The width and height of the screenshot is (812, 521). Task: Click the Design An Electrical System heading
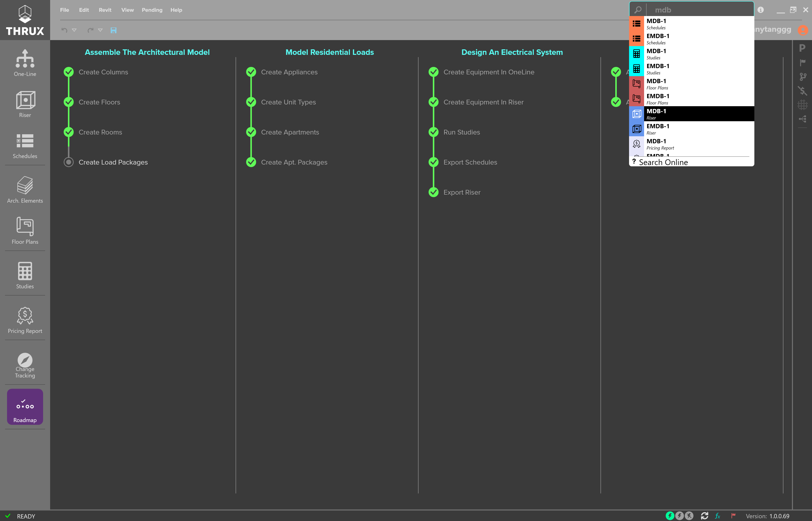[512, 52]
